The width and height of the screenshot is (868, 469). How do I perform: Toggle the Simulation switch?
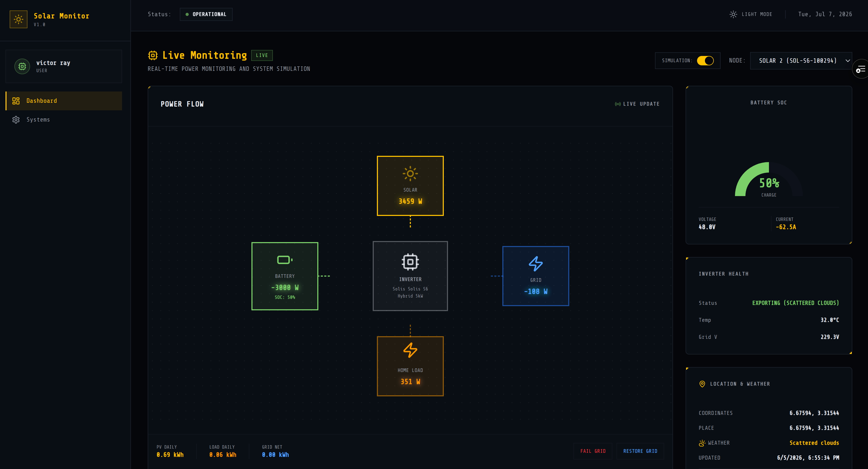705,61
